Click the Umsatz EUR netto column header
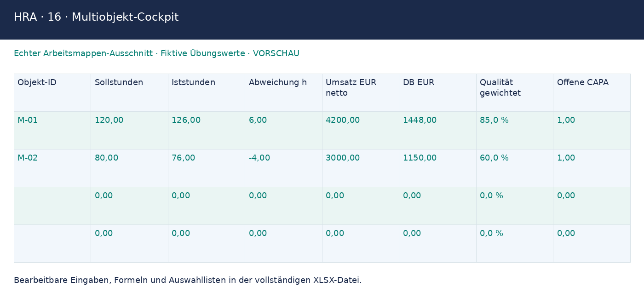The height and width of the screenshot is (299, 644). 361,92
